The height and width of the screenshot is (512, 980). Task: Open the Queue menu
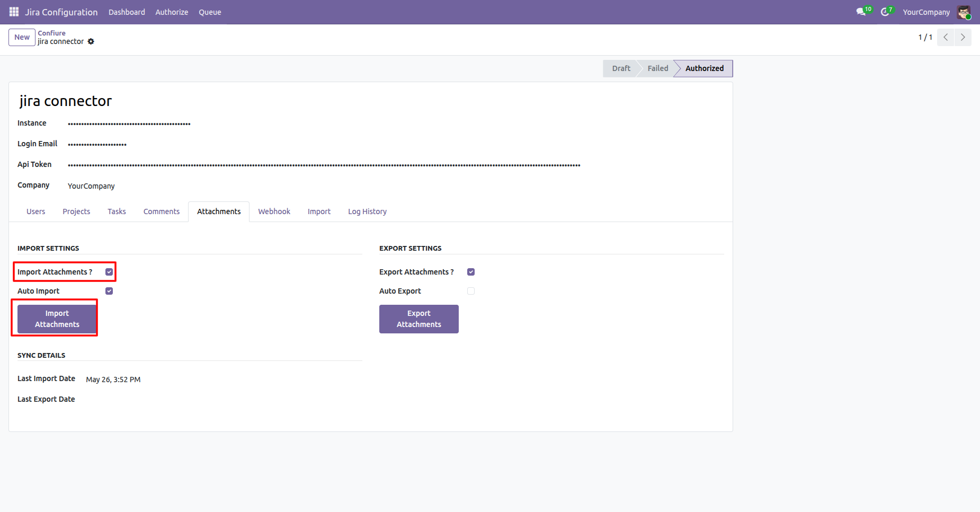[x=210, y=12]
